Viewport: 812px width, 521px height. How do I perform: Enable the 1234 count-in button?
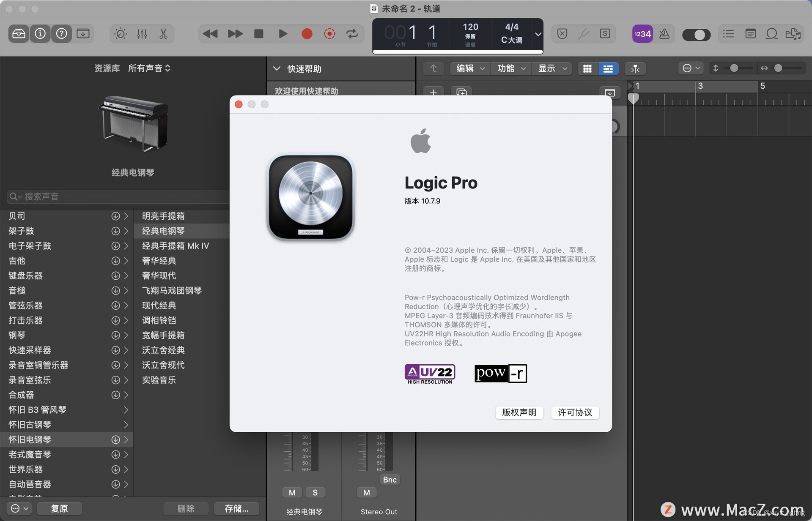tap(642, 34)
